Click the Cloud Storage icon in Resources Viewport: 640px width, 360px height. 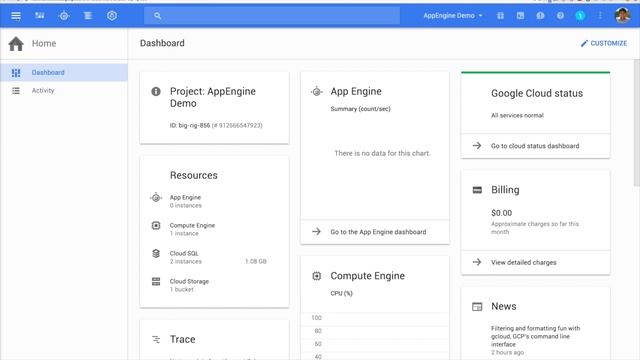[x=156, y=281]
